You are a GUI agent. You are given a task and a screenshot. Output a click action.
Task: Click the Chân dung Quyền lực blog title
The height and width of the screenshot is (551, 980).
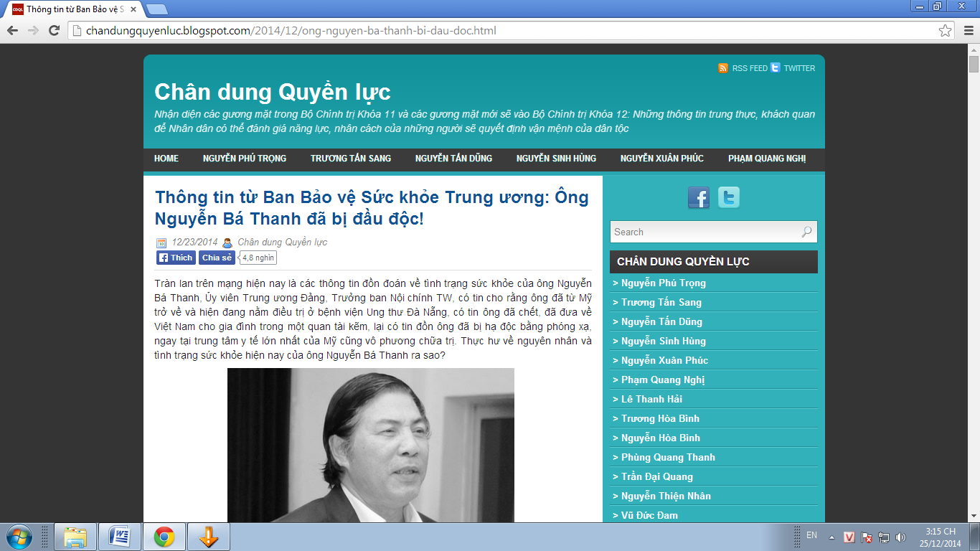coord(273,92)
